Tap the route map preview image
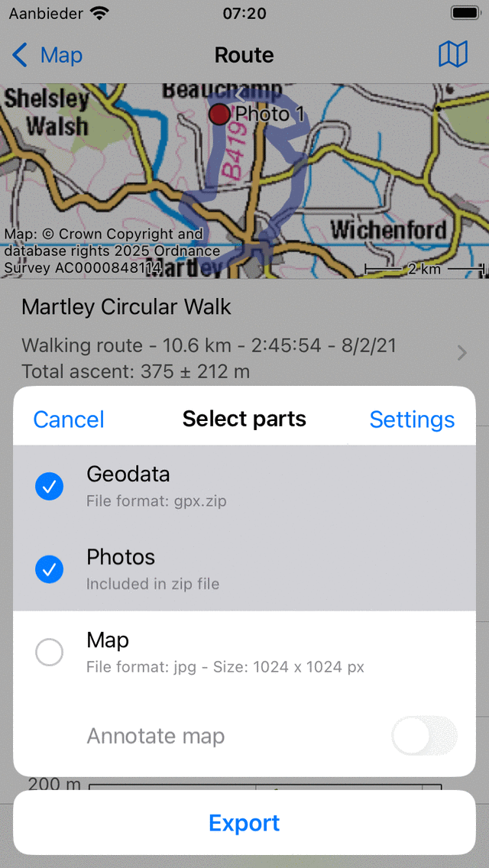489x868 pixels. pos(244,181)
